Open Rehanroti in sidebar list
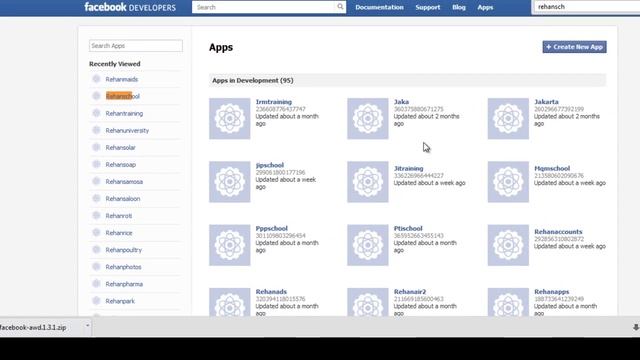 pos(119,216)
